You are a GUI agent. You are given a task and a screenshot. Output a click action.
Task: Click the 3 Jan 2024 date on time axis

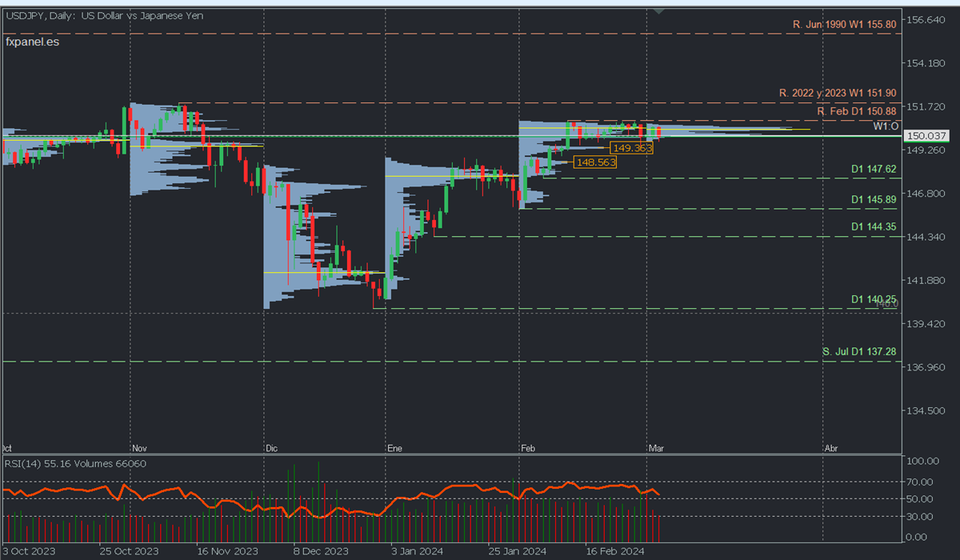(414, 551)
